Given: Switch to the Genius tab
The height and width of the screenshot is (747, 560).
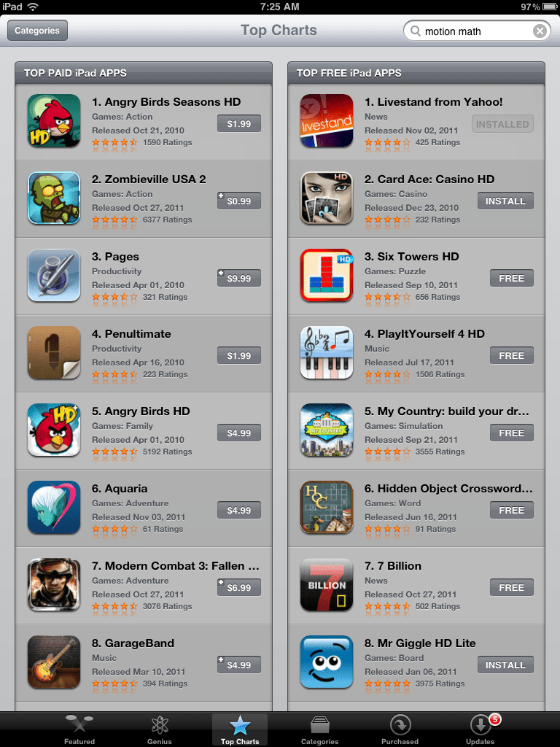Looking at the screenshot, I should (x=160, y=729).
